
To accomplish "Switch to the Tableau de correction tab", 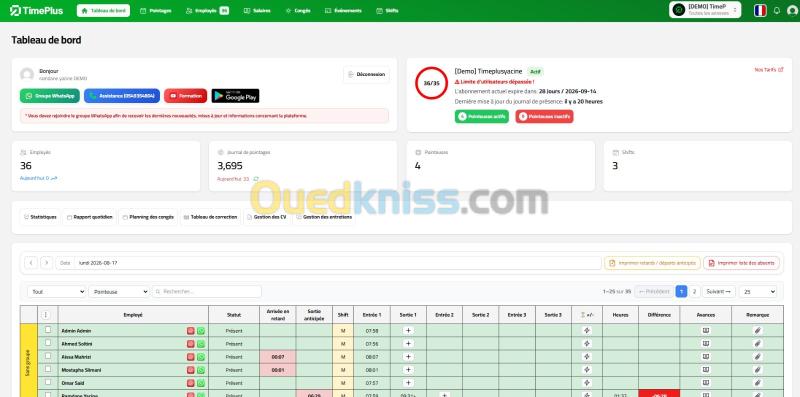I will point(211,217).
